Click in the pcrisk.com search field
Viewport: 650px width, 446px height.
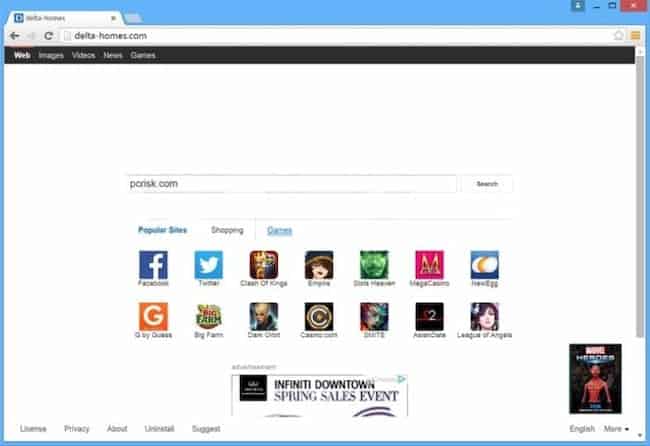coord(292,184)
